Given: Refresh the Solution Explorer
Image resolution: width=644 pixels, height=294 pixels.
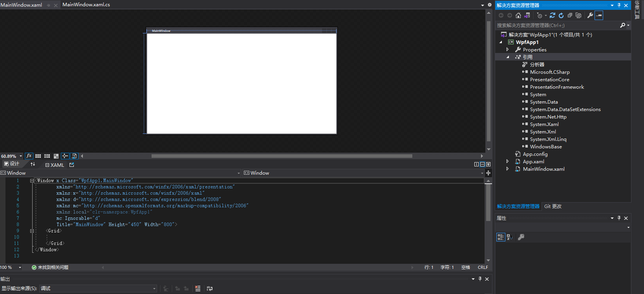Looking at the screenshot, I should (x=561, y=15).
